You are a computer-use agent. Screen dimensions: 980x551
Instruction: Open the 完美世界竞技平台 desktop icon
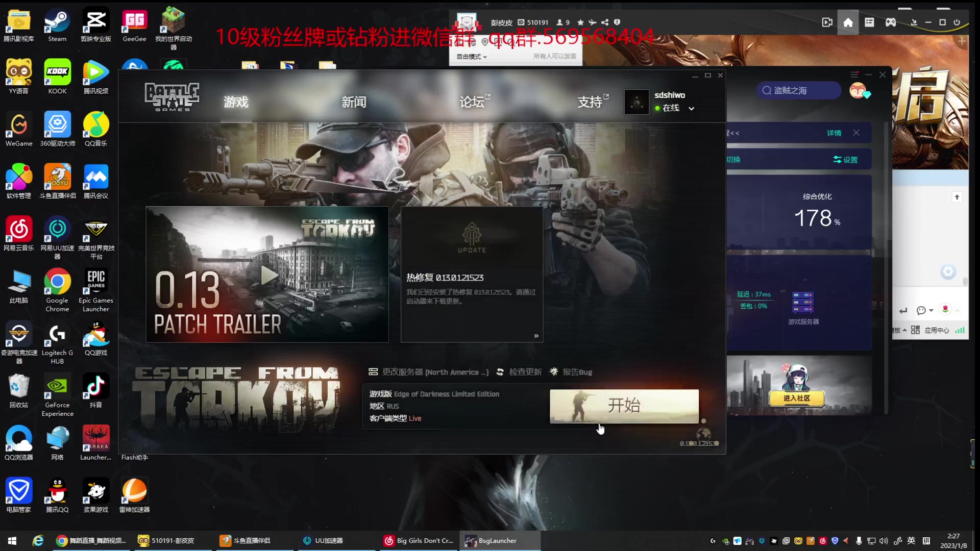point(96,238)
